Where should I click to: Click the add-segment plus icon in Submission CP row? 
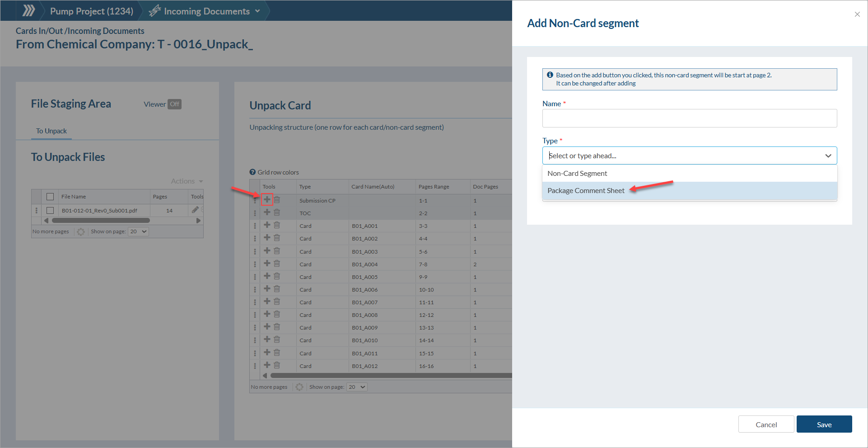tap(267, 199)
